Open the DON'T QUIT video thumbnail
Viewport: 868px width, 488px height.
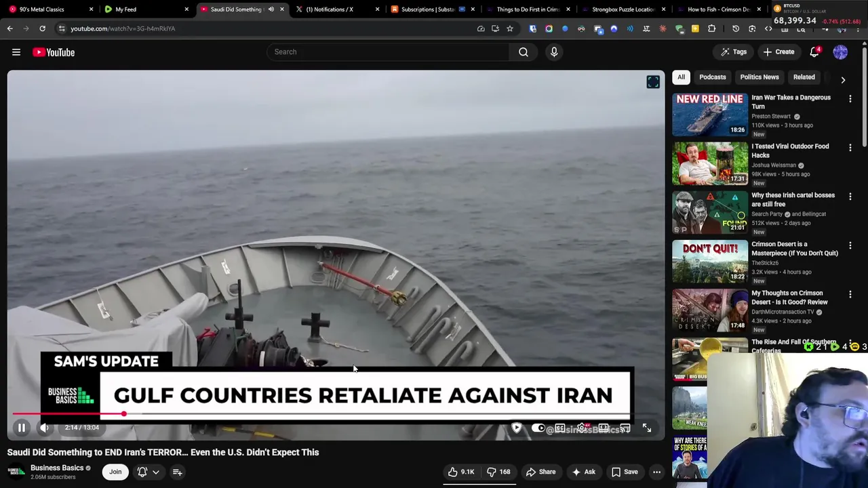click(x=710, y=262)
